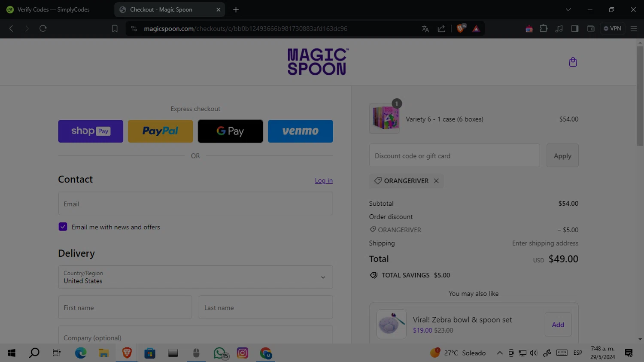Open the browser main menu
This screenshot has height=362, width=644.
[x=634, y=28]
